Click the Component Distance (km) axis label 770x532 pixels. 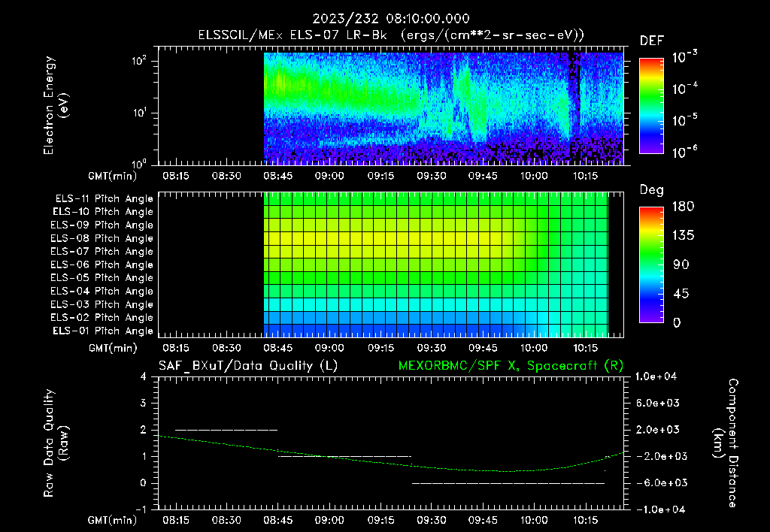pyautogui.click(x=726, y=443)
